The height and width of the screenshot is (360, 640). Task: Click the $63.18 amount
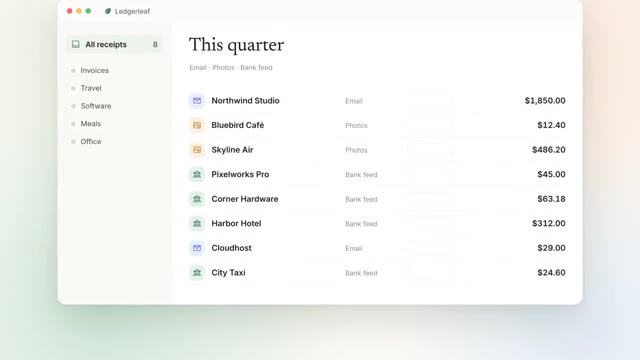pyautogui.click(x=551, y=199)
